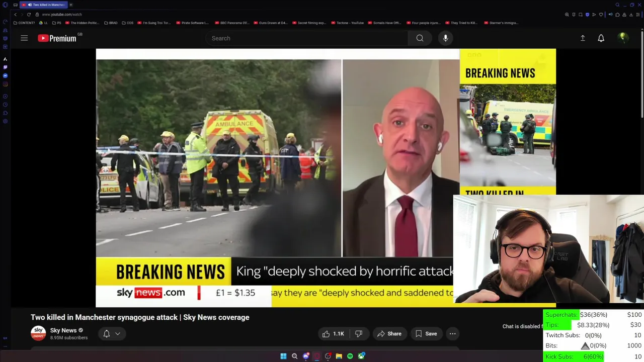644x362 pixels.
Task: Open Pirate Software L... bookmark
Action: point(192,23)
